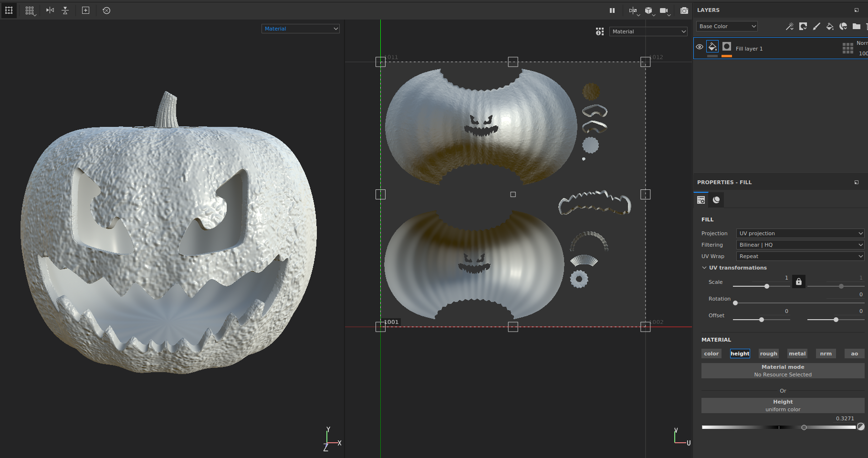The width and height of the screenshot is (868, 458).
Task: Click the Material mode No Resource Selected button
Action: click(x=783, y=370)
